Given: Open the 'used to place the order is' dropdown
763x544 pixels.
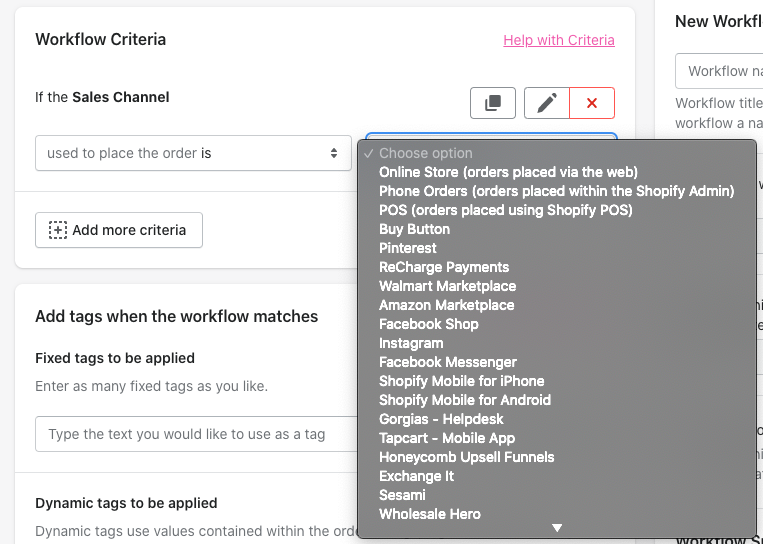Looking at the screenshot, I should click(x=193, y=153).
